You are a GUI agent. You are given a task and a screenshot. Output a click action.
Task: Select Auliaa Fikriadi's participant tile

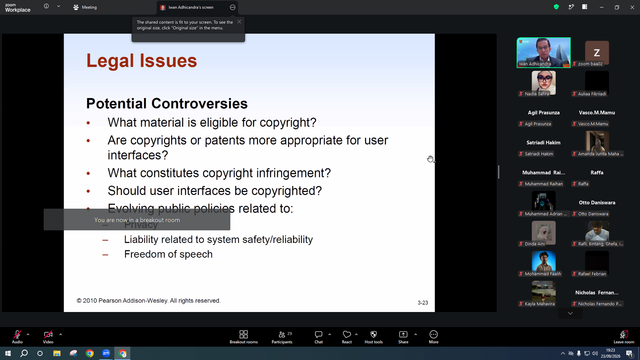(597, 83)
